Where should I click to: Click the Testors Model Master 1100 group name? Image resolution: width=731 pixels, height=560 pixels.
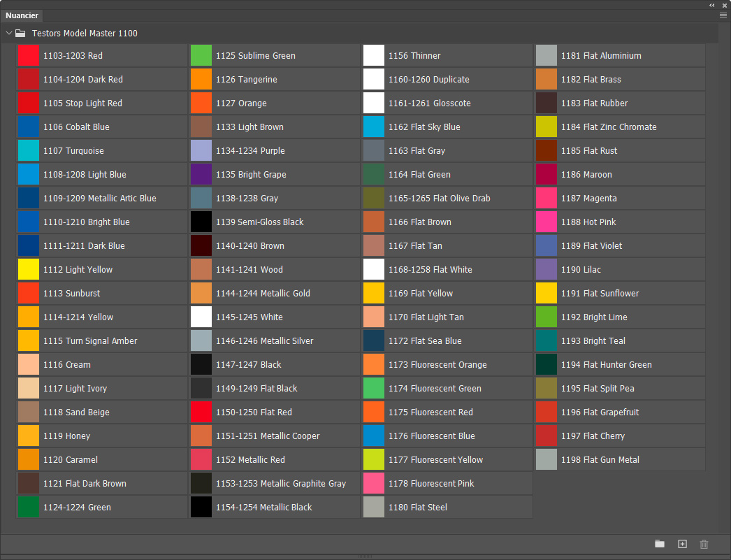pyautogui.click(x=85, y=33)
